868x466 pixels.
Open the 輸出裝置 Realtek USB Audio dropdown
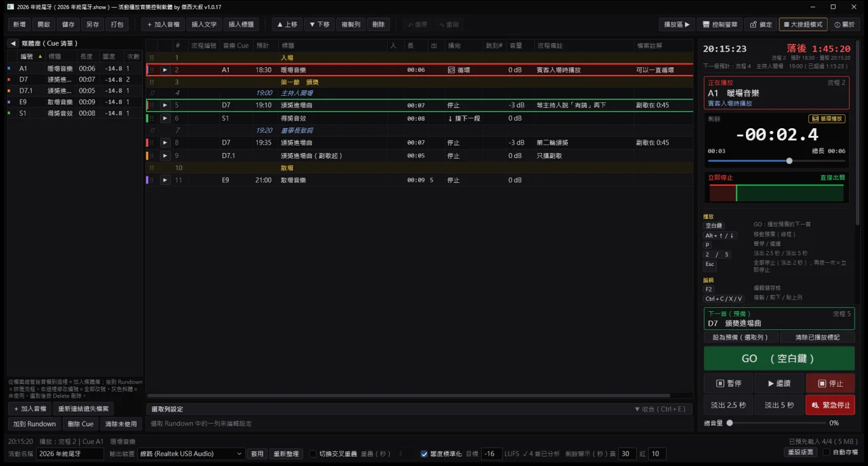pos(191,454)
